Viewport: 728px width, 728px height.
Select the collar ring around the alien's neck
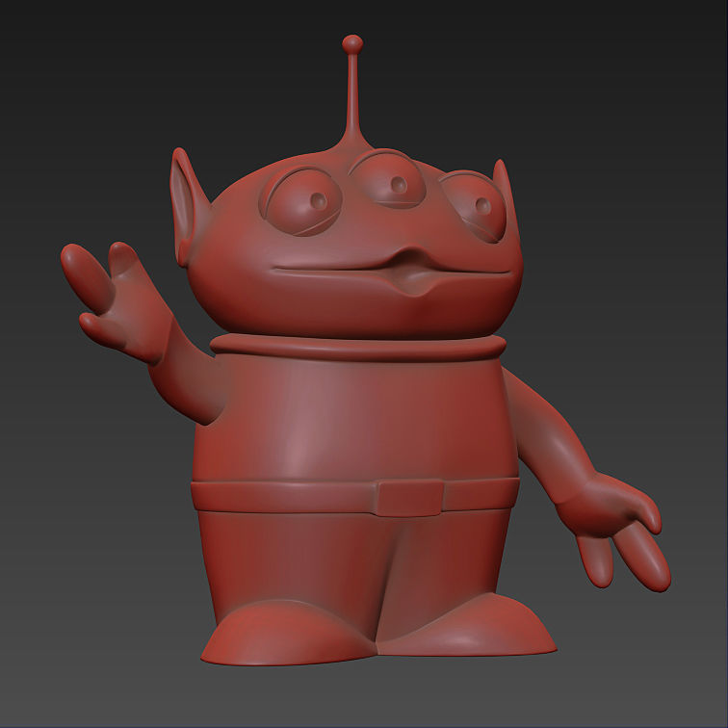pyautogui.click(x=358, y=348)
